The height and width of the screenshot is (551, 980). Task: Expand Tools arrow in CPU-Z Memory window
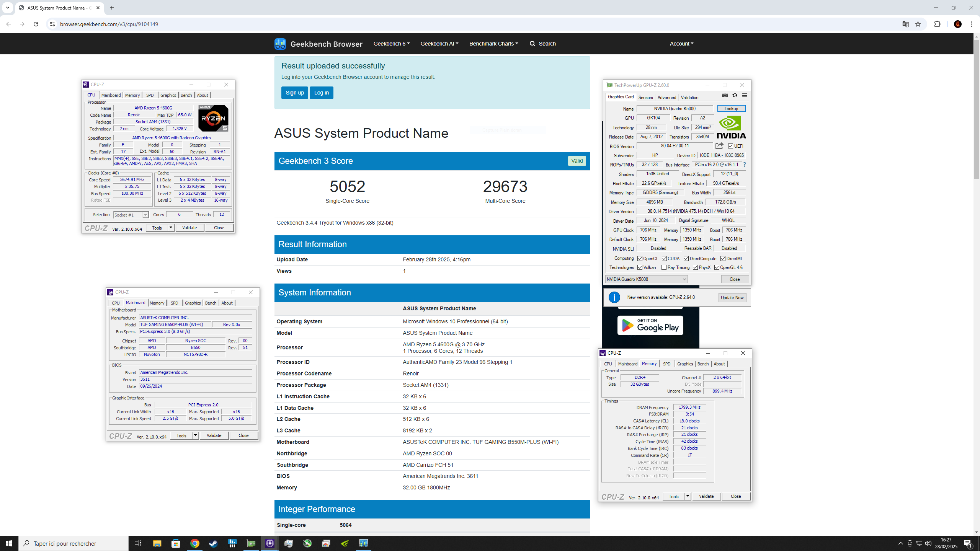click(x=688, y=496)
